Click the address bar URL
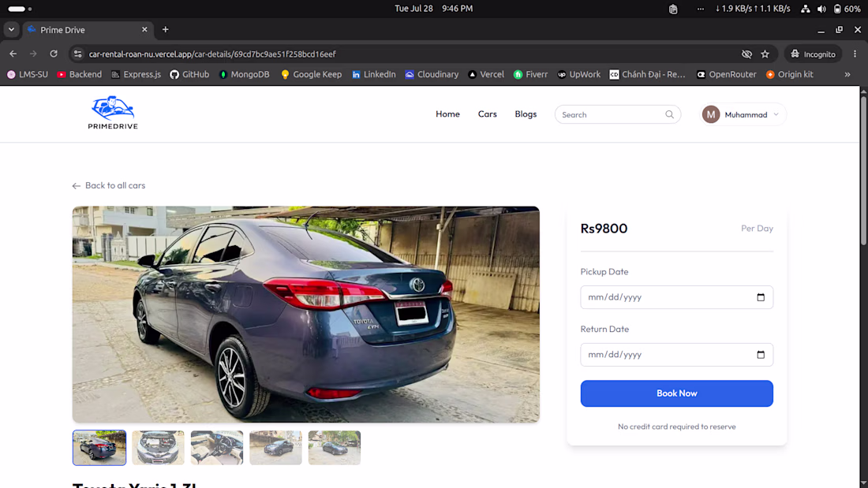 212,54
